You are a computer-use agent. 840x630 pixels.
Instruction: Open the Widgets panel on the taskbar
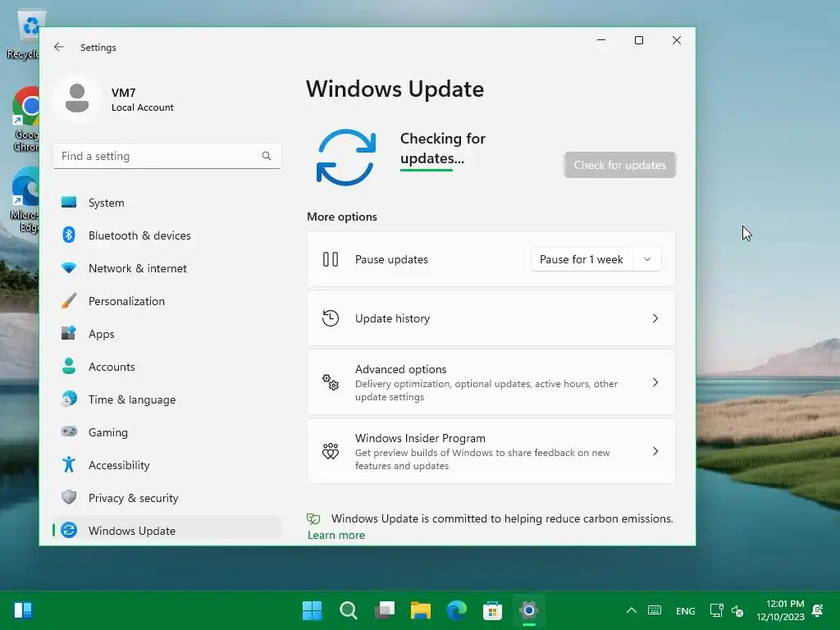pos(23,610)
